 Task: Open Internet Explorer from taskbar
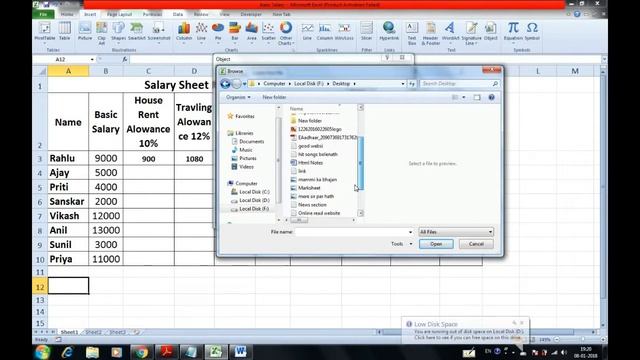[x=67, y=352]
